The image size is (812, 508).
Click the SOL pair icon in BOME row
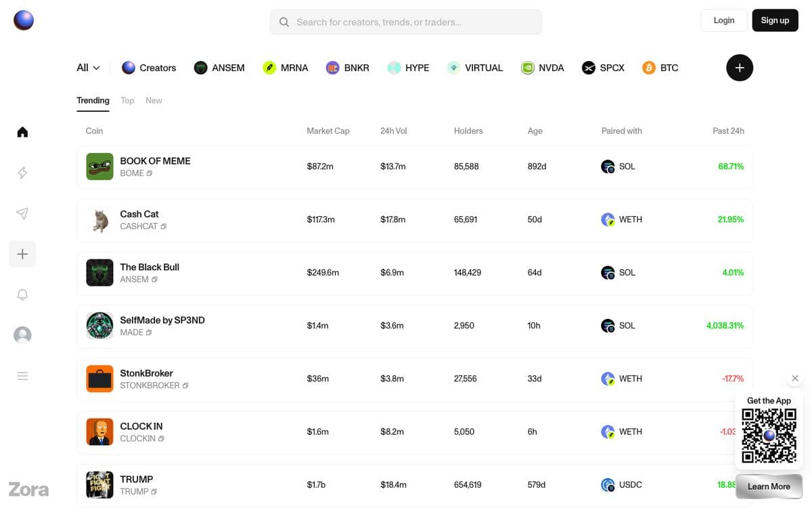608,167
